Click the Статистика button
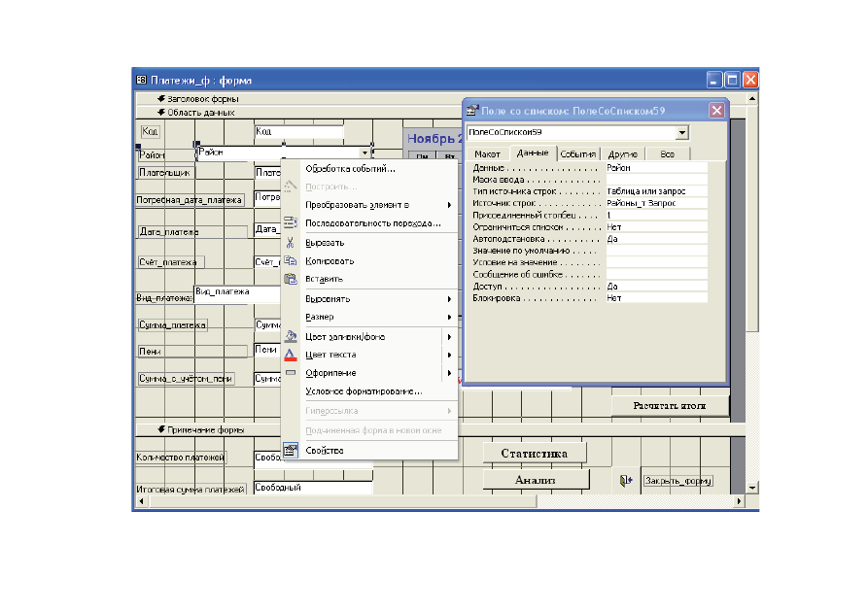The width and height of the screenshot is (868, 611). click(535, 454)
